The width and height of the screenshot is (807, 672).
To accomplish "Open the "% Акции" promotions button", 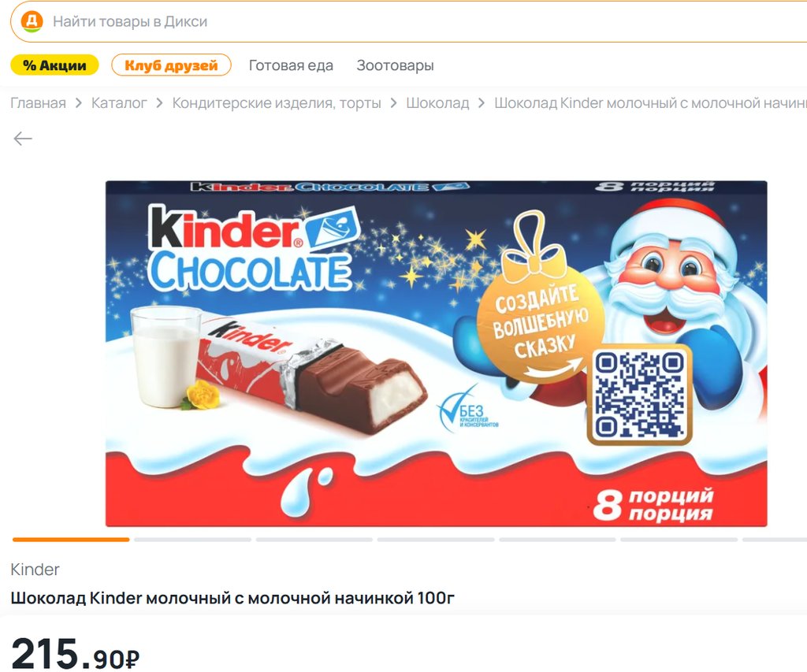I will click(x=54, y=65).
